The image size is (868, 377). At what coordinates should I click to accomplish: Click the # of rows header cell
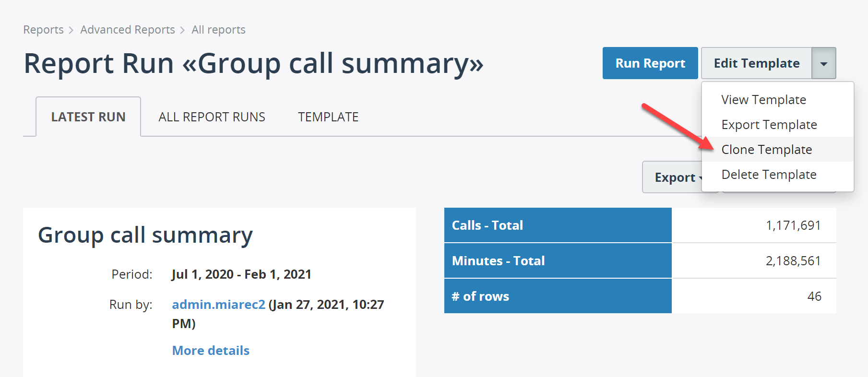click(558, 296)
